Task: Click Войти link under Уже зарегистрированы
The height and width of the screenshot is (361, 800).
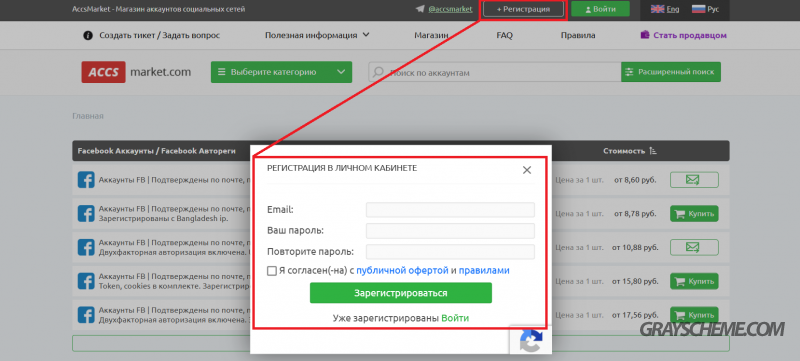Action: (455, 318)
